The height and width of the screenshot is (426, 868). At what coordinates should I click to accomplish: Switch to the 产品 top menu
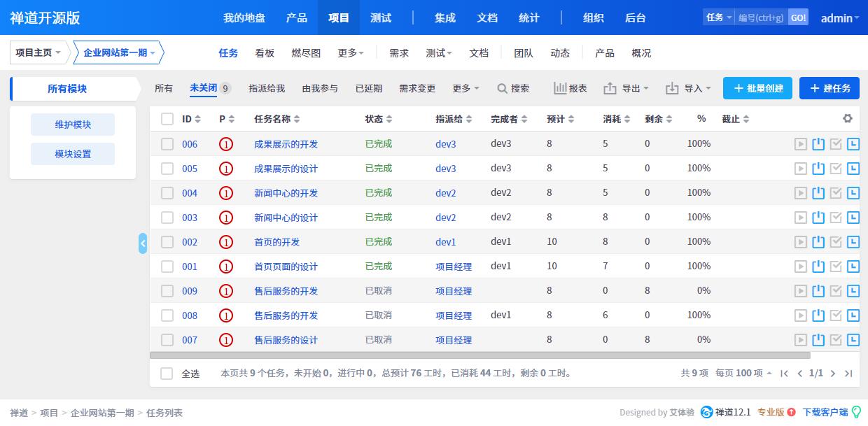point(297,17)
